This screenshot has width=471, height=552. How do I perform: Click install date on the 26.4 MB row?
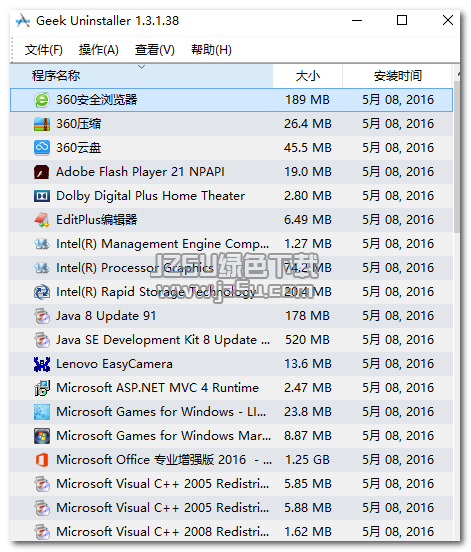[398, 124]
